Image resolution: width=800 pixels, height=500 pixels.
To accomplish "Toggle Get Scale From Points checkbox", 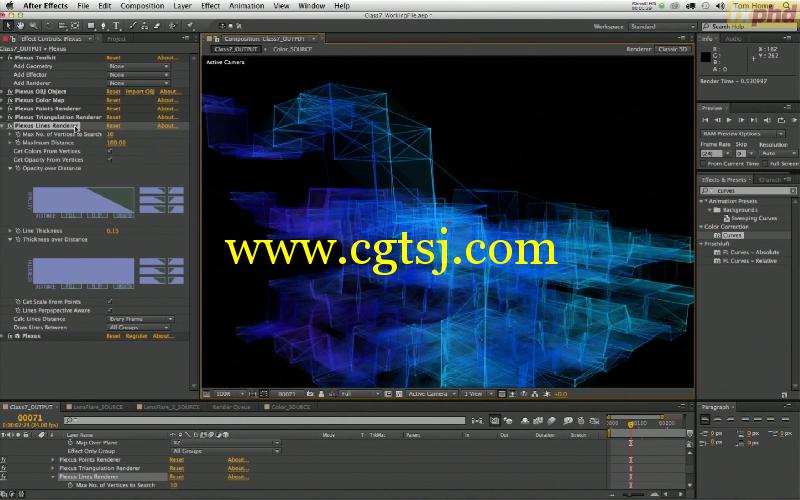I will [x=110, y=302].
